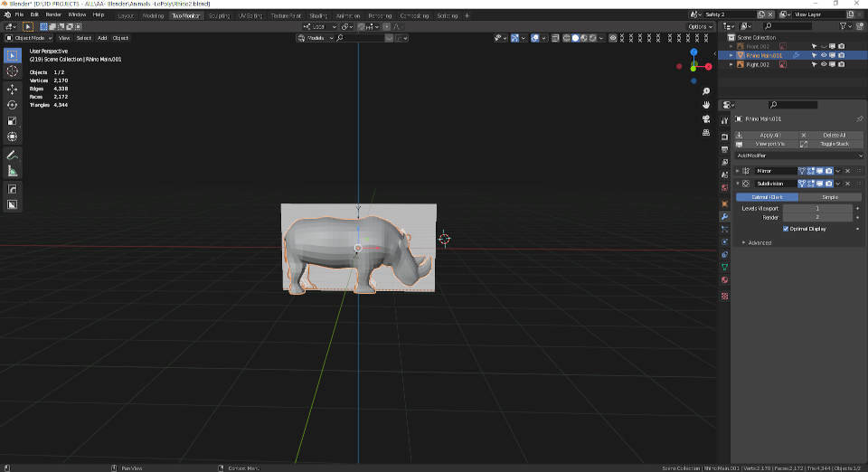
Task: Toggle Right.002 selectability arrow icon
Action: pos(815,65)
